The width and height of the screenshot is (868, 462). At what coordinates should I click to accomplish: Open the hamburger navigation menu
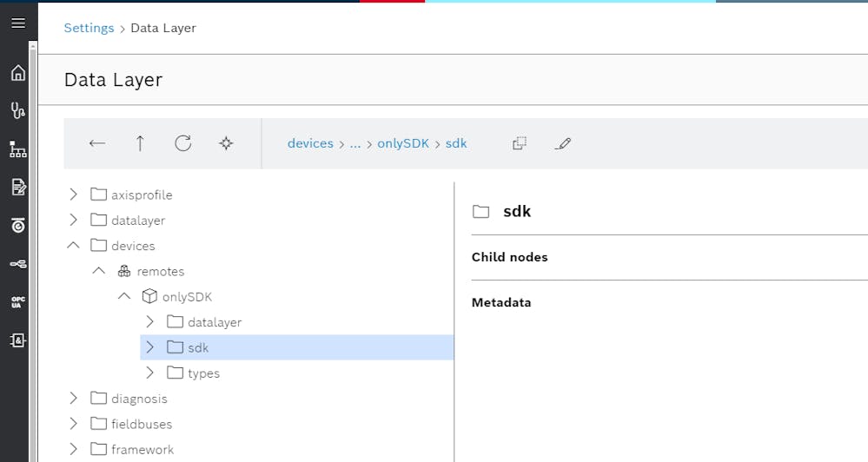pos(18,23)
